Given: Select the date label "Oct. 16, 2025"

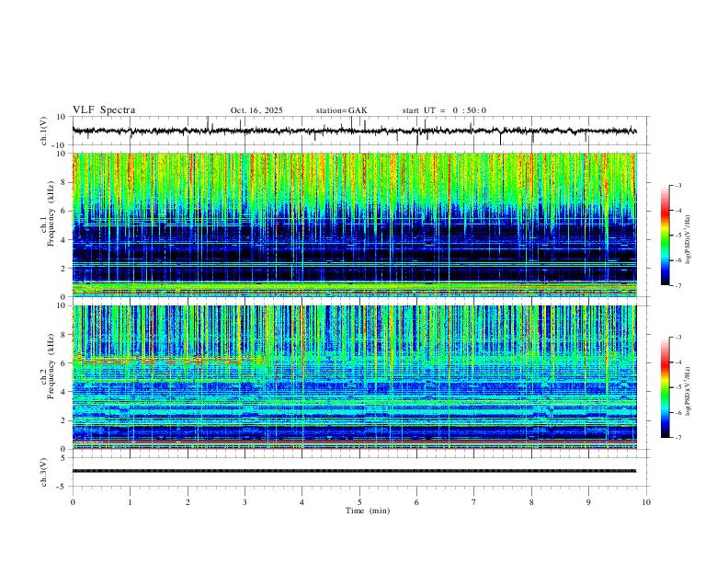Looking at the screenshot, I should [256, 110].
